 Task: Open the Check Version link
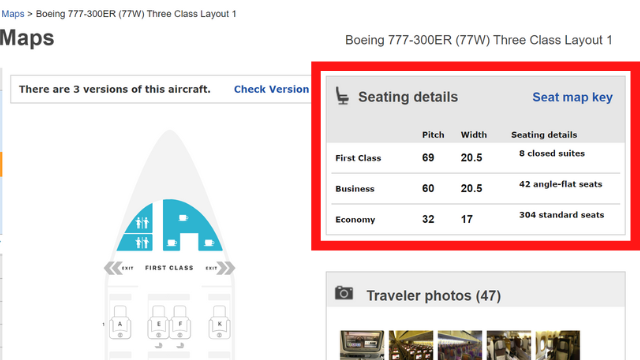point(271,89)
